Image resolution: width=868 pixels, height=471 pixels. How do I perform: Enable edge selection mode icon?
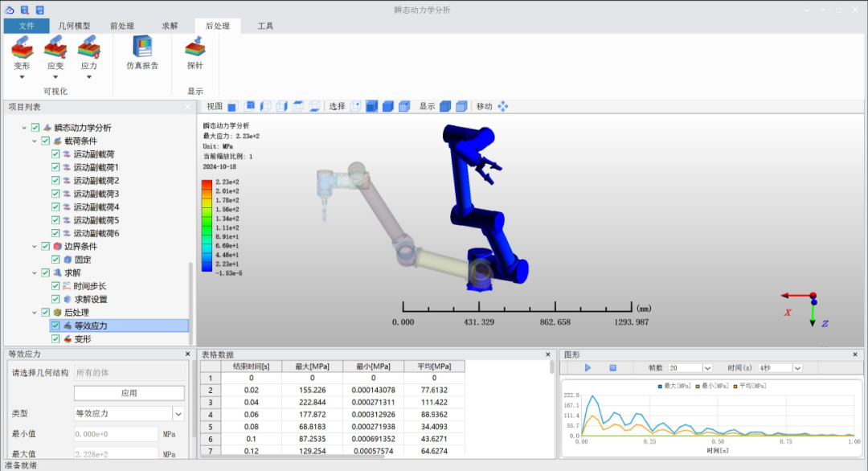click(372, 106)
